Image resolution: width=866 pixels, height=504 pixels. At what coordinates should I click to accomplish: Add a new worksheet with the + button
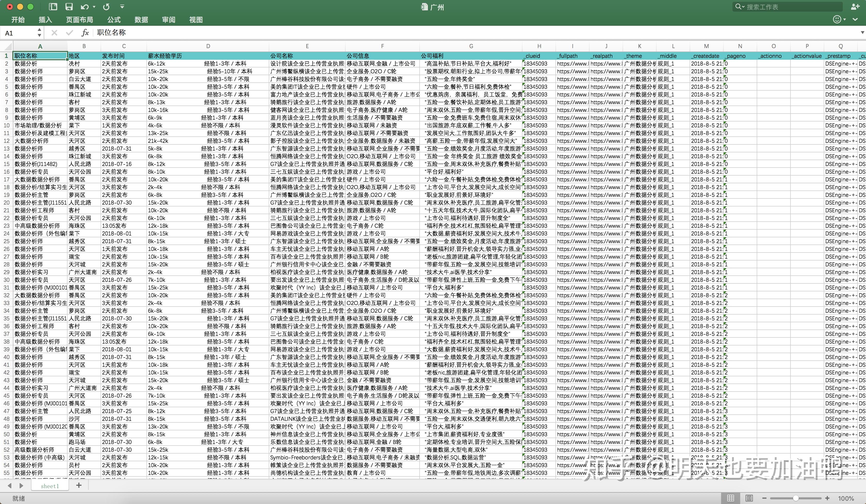pyautogui.click(x=79, y=485)
